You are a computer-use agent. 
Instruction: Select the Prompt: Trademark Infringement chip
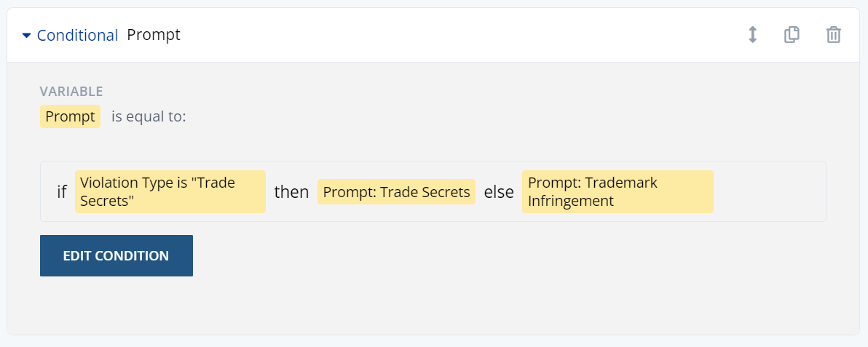[x=617, y=192]
